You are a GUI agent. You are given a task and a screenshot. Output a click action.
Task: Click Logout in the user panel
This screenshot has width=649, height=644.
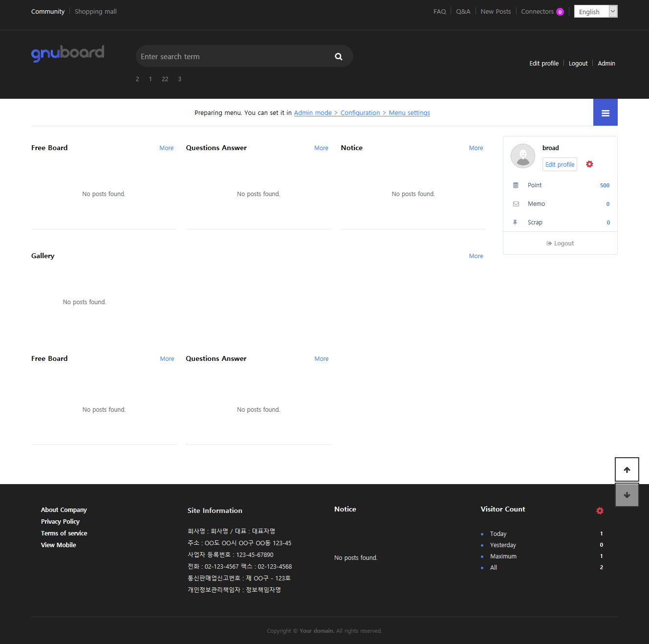[560, 244]
